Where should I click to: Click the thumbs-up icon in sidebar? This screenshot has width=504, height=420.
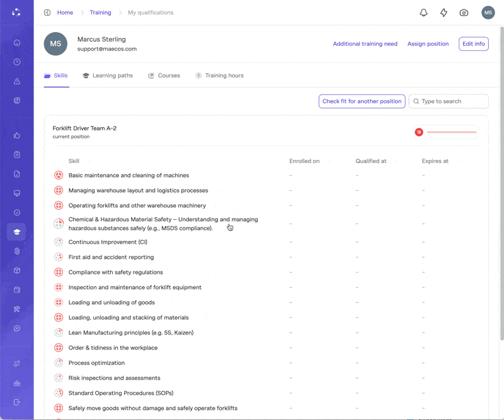[x=17, y=135]
